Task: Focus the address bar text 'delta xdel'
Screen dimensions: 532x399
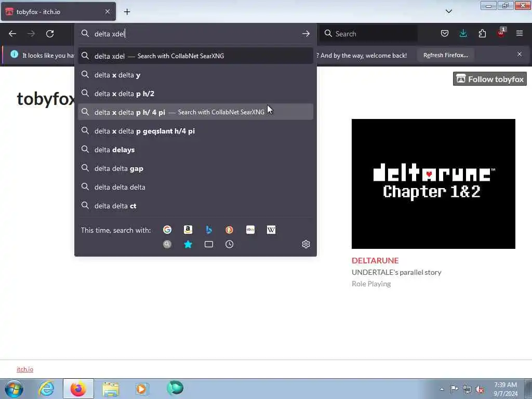Action: [x=110, y=34]
